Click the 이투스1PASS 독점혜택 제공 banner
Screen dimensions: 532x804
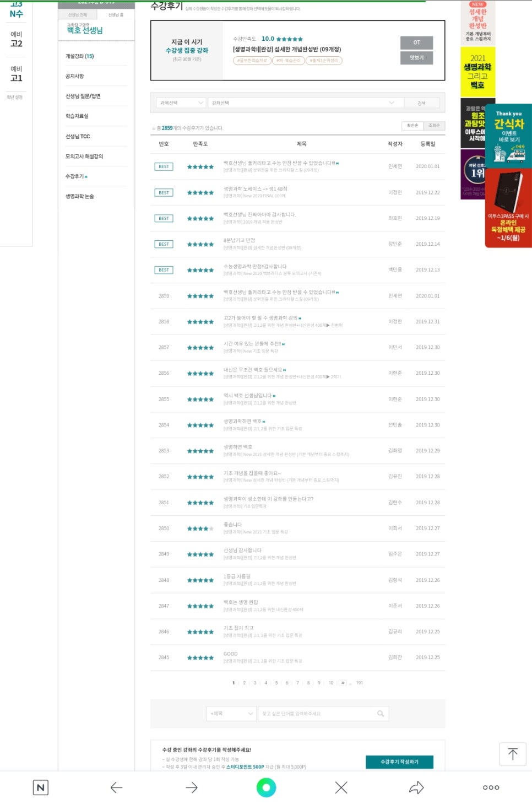click(x=509, y=208)
